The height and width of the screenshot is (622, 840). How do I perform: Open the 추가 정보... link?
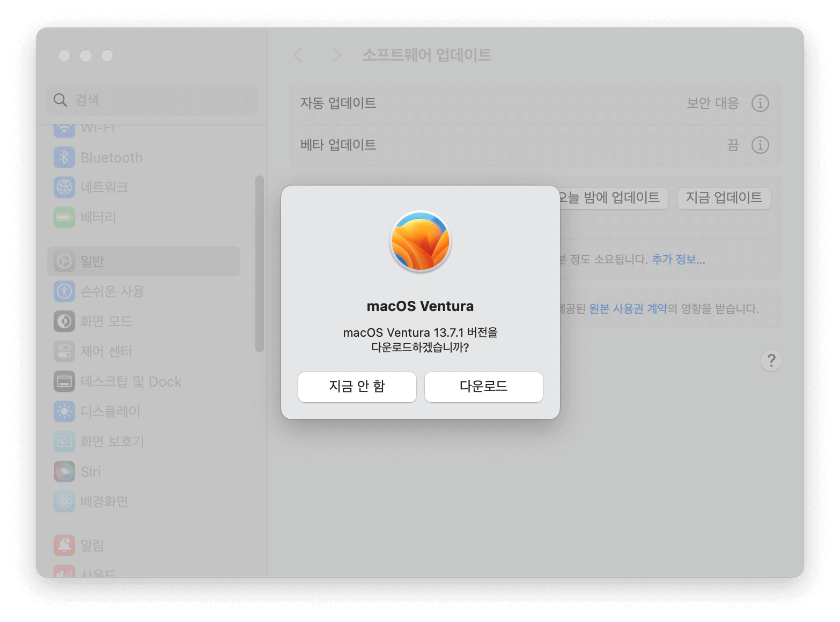click(678, 260)
